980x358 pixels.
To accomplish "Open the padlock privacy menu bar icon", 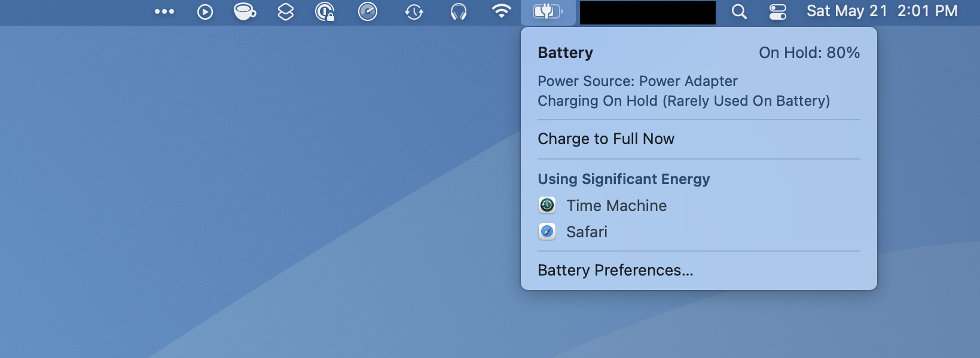I will pos(325,12).
